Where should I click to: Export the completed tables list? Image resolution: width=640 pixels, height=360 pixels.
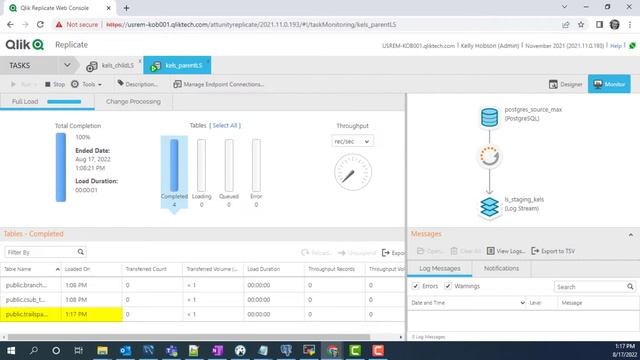pyautogui.click(x=393, y=253)
